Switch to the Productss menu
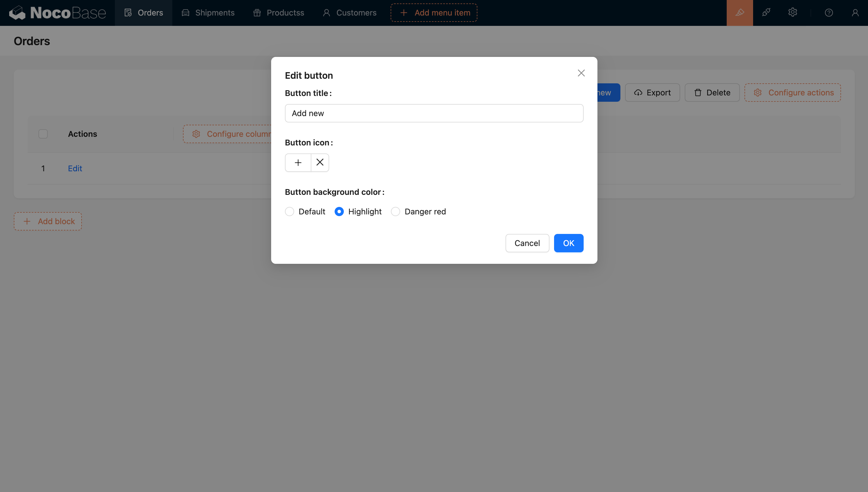This screenshot has height=492, width=868. coord(279,13)
